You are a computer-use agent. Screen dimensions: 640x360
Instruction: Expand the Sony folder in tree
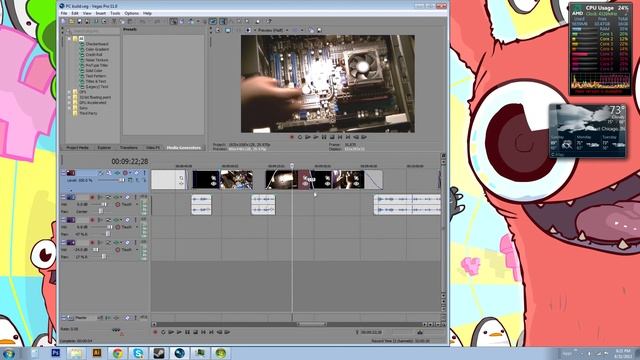[69, 108]
